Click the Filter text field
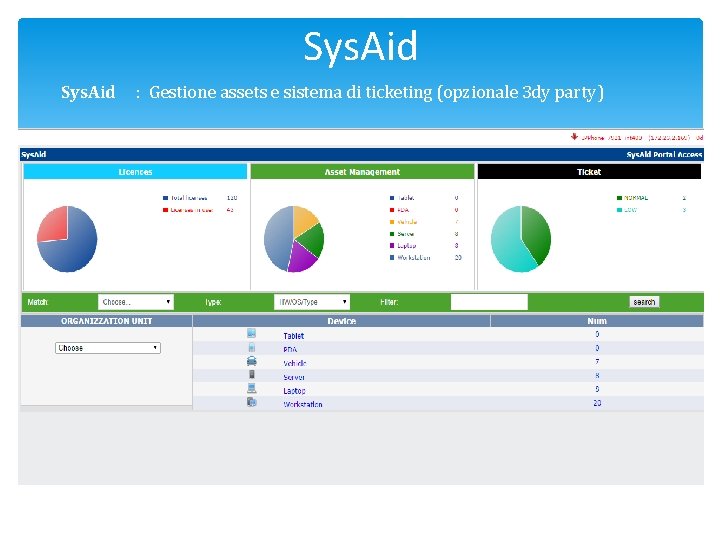 click(x=489, y=302)
